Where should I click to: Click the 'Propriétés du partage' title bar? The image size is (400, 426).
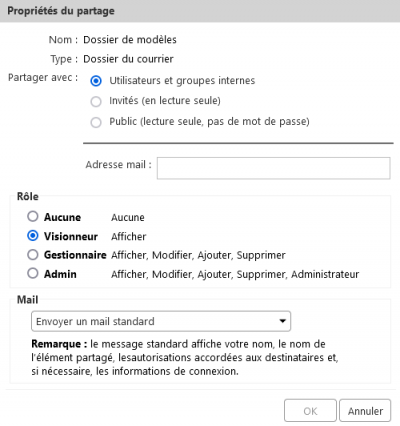tap(200, 11)
